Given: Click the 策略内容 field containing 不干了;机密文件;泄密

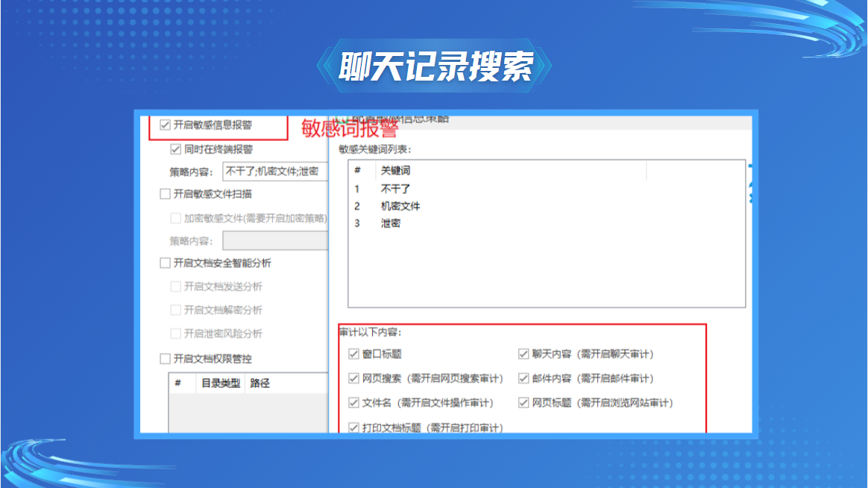Looking at the screenshot, I should (275, 172).
